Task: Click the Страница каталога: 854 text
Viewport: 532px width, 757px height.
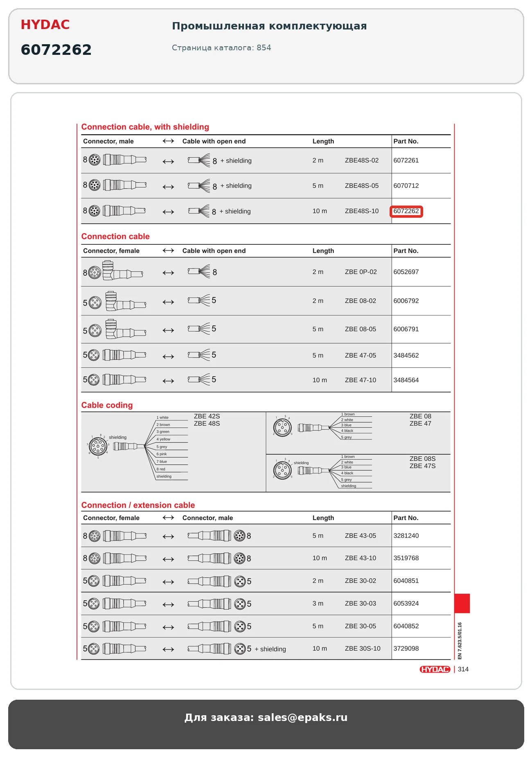Action: (221, 47)
